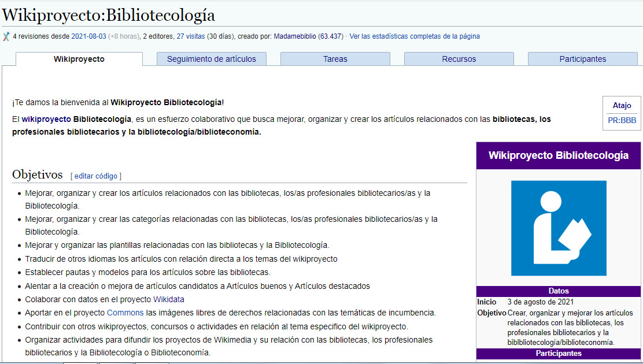Click the bullet 'Traducir de otros idiomas'
643x364 pixels.
[181, 259]
